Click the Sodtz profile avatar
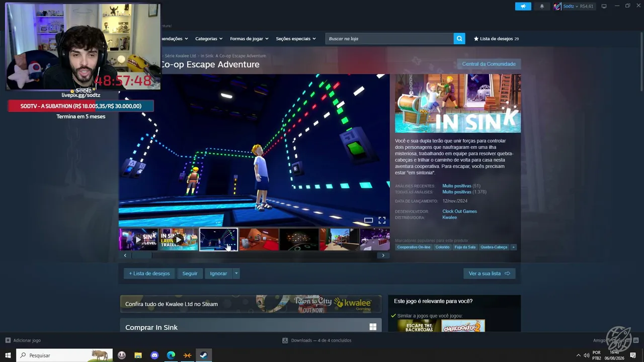The width and height of the screenshot is (644, 362). [557, 6]
